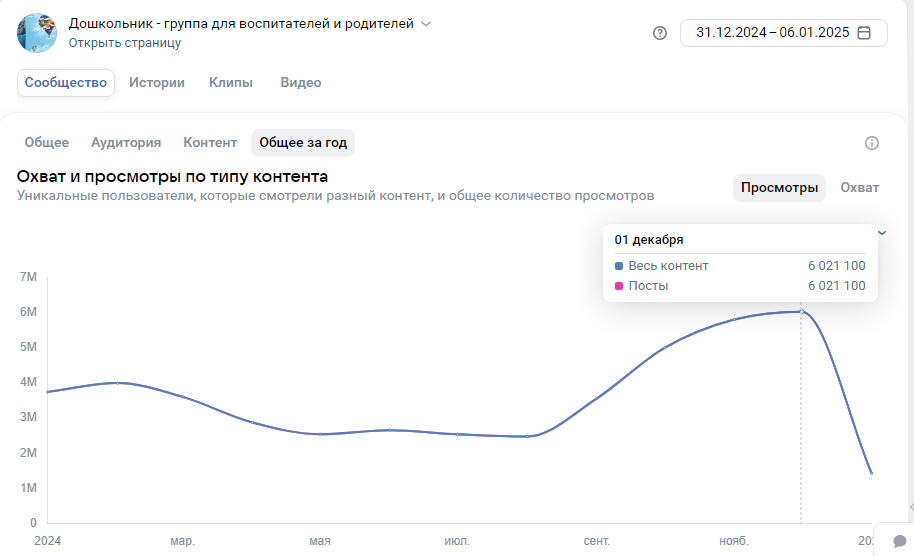The width and height of the screenshot is (914, 556).
Task: Click the 01 декабря data point on chart
Action: click(801, 312)
